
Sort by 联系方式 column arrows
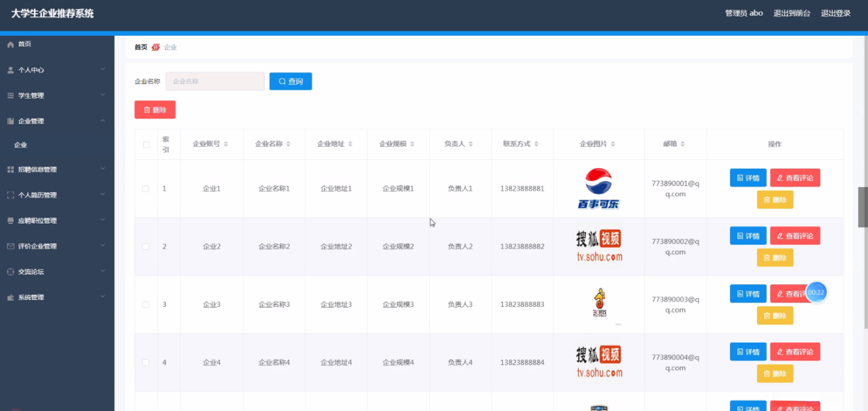click(x=536, y=144)
